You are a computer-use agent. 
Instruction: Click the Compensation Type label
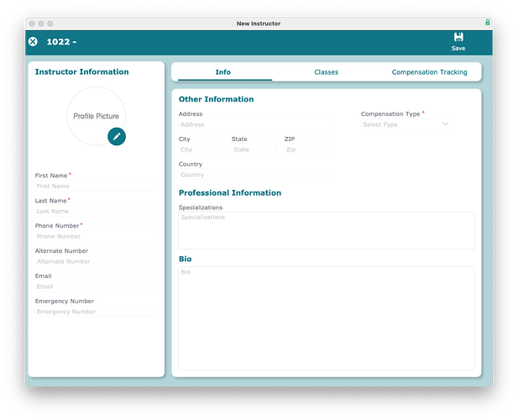point(390,114)
